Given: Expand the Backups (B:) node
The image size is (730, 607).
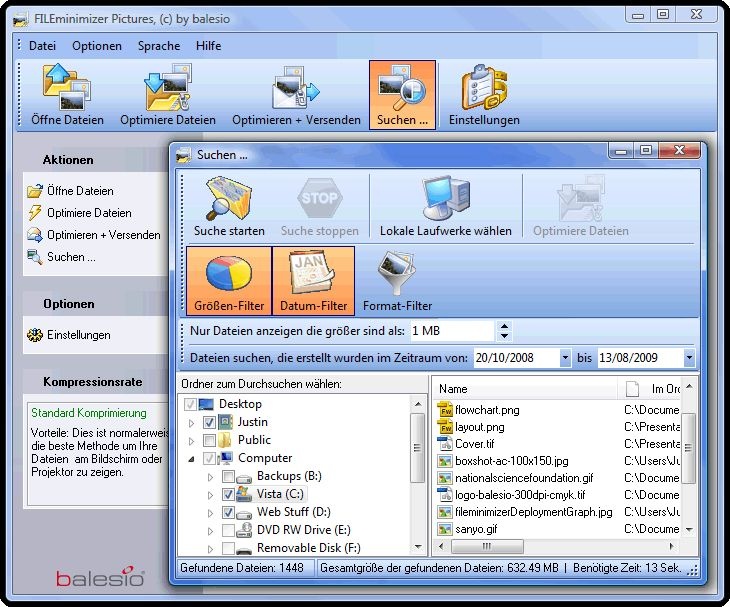Looking at the screenshot, I should (x=210, y=477).
